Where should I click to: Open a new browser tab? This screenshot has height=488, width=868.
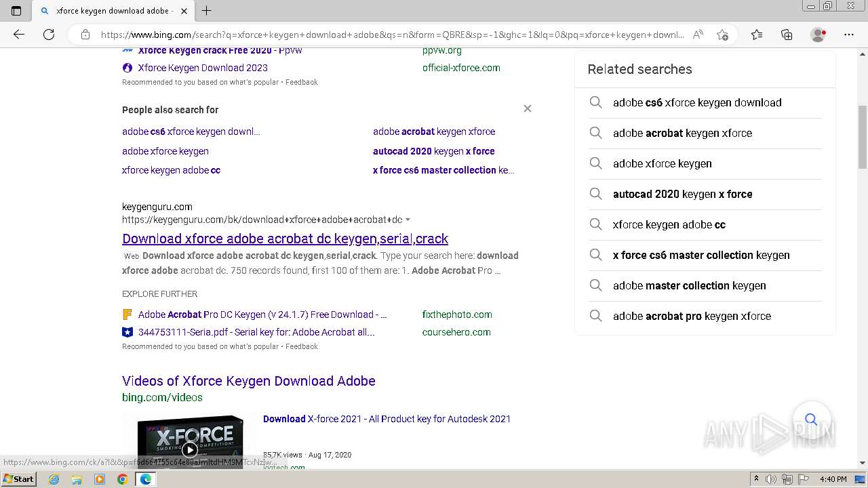(x=207, y=11)
